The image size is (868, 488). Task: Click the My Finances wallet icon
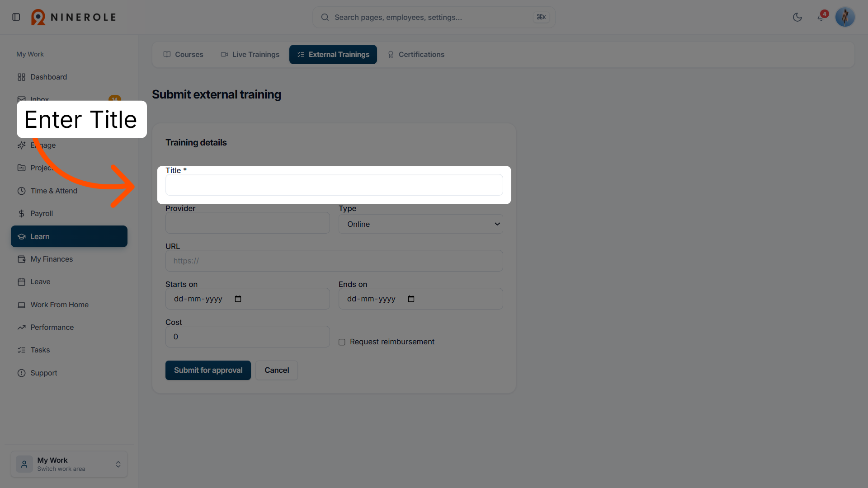tap(21, 259)
